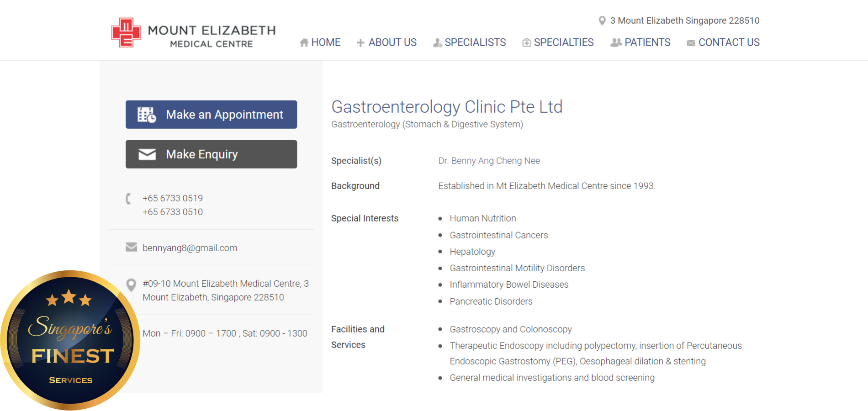The image size is (868, 411).
Task: Click the calendar icon on the appointment button
Action: click(147, 115)
